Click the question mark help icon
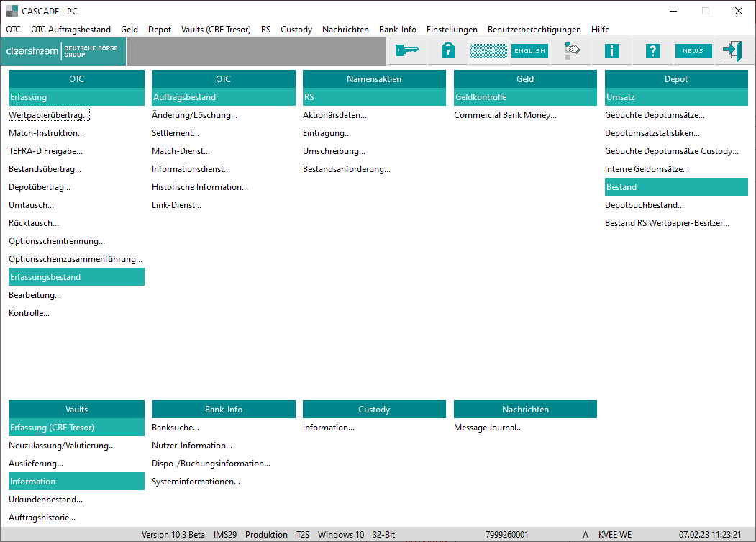Screen dimensions: 756x542 click(x=652, y=50)
